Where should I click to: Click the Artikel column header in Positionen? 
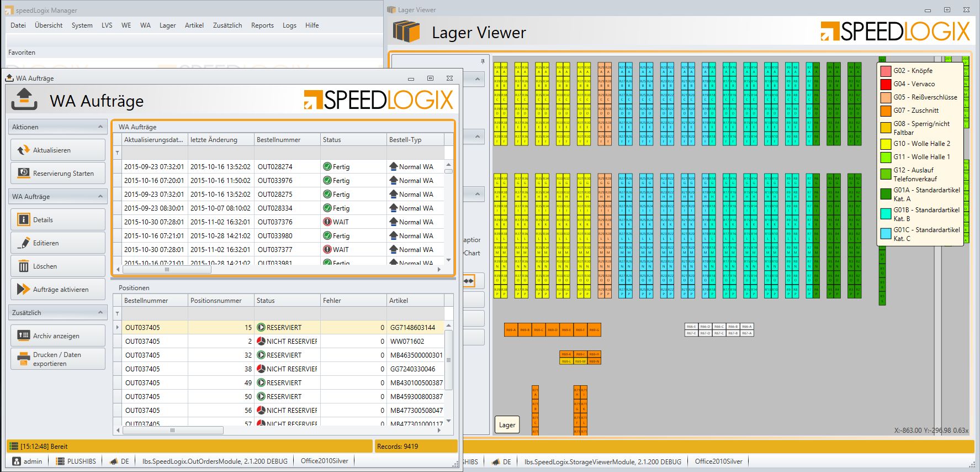[415, 301]
